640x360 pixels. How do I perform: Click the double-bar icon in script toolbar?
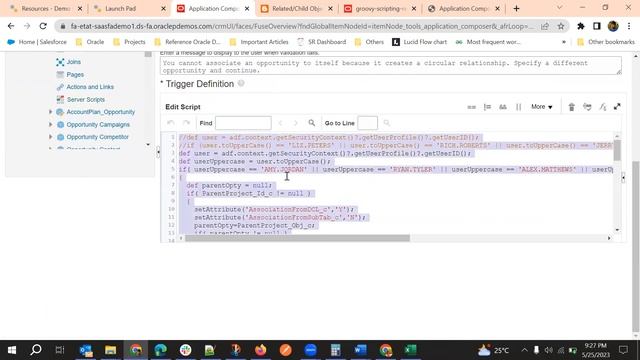518,107
